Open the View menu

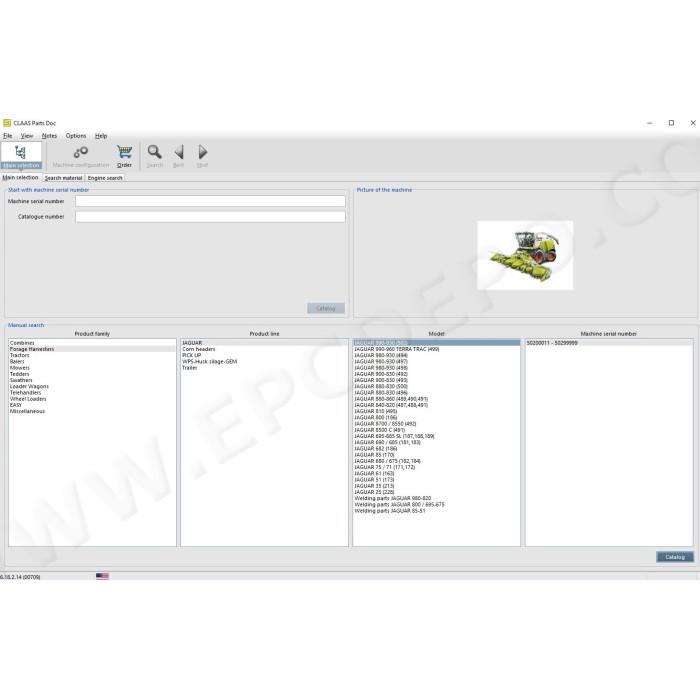(27, 136)
